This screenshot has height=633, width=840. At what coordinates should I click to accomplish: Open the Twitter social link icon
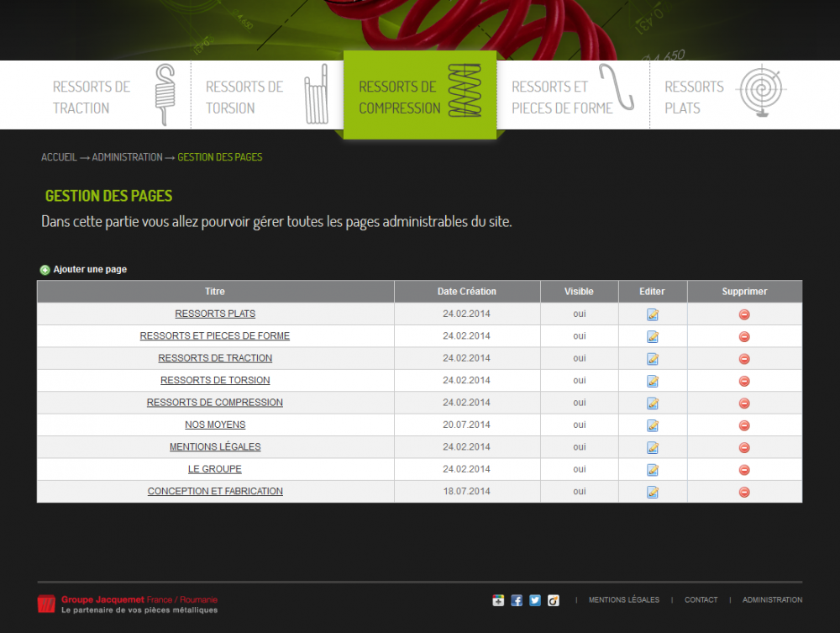(x=535, y=600)
